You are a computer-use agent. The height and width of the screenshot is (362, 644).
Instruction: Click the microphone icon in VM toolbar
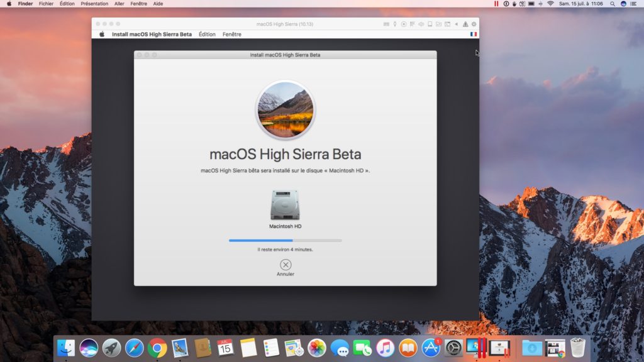[395, 25]
